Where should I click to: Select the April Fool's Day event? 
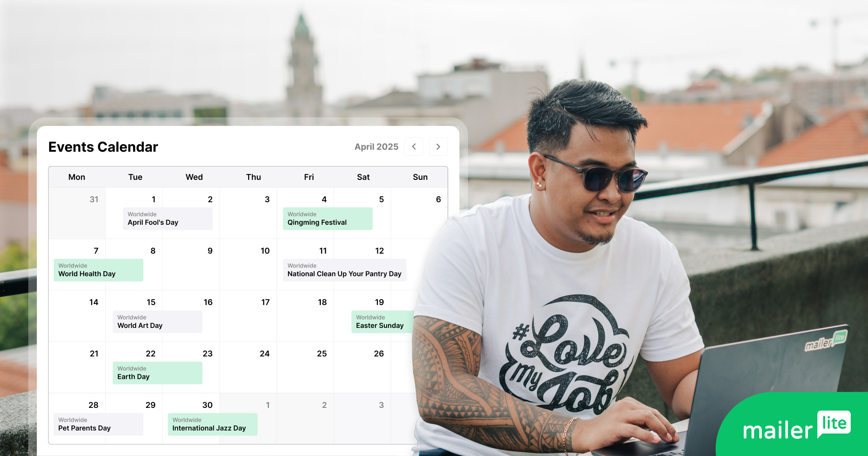(167, 219)
